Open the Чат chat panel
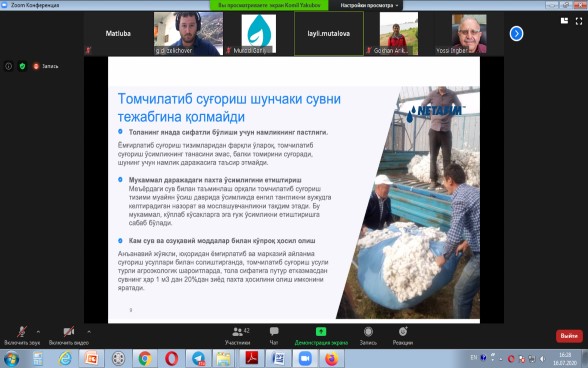The width and height of the screenshot is (588, 368). 274,335
